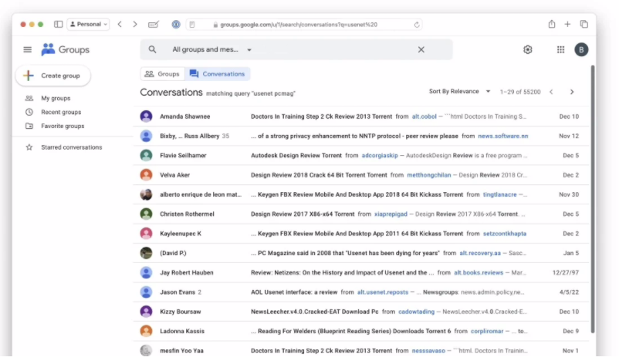The image size is (619, 364).
Task: Open the alt.books.reviews group link
Action: pos(479,272)
